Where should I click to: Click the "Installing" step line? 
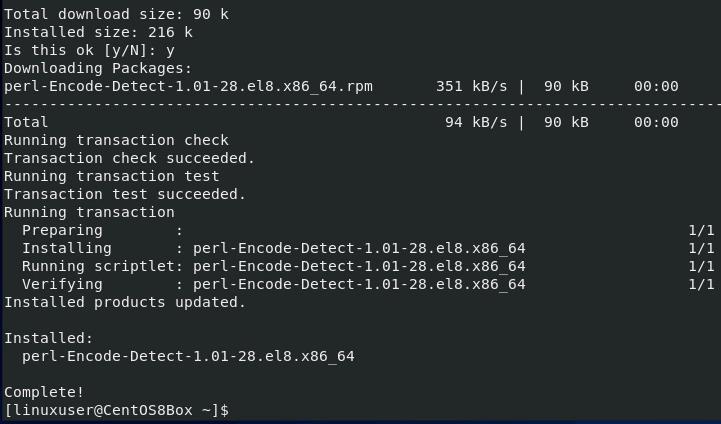coord(273,248)
